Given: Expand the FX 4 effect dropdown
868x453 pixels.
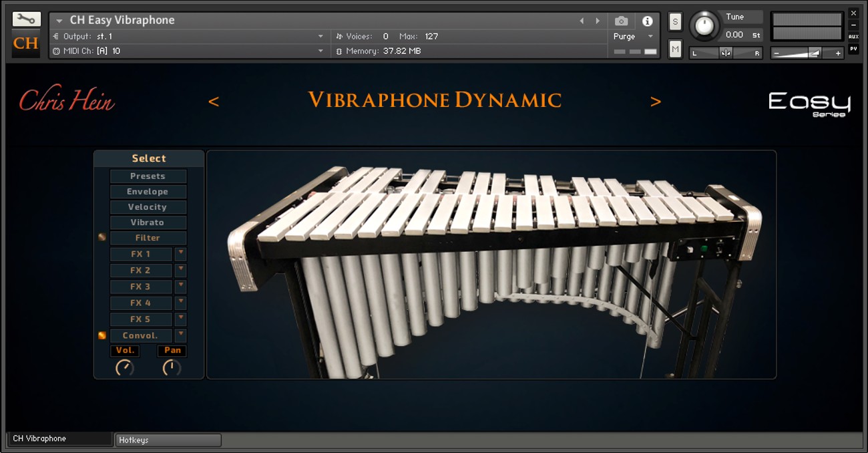Looking at the screenshot, I should (181, 303).
